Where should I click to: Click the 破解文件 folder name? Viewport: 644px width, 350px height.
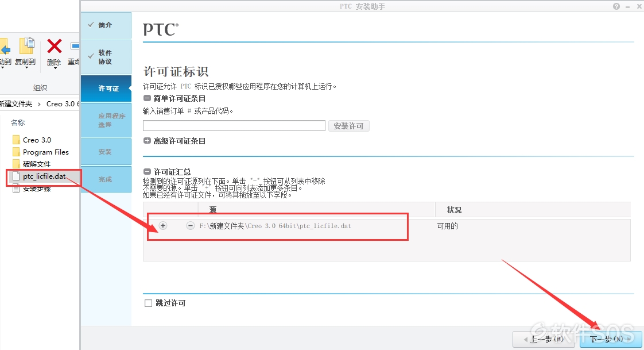[x=37, y=164]
